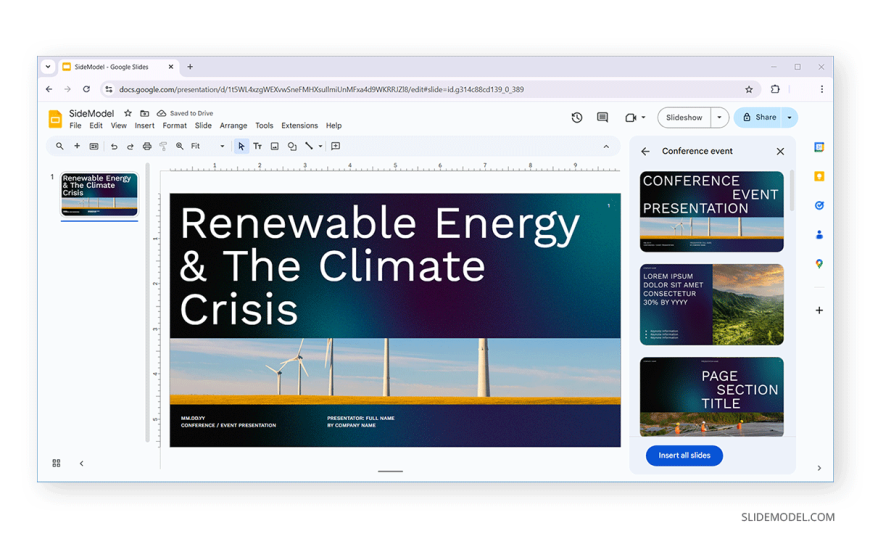Screen dimensions: 870x539
Task: Add a comment from toolbar
Action: click(x=336, y=147)
